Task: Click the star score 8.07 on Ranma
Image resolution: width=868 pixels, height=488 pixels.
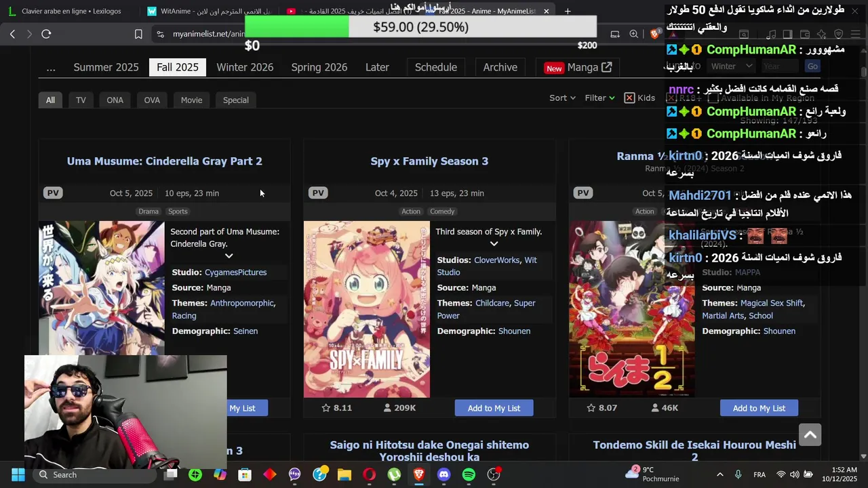Action: tap(602, 408)
